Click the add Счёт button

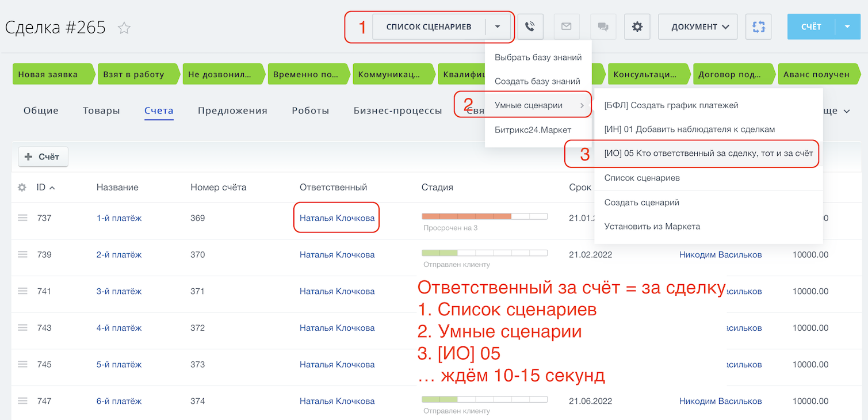point(43,156)
